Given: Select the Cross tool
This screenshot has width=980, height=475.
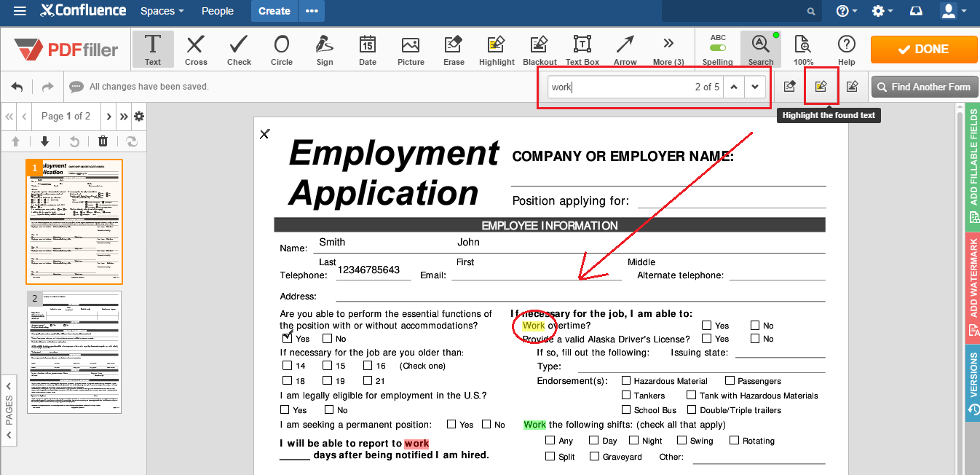Looking at the screenshot, I should 195,50.
